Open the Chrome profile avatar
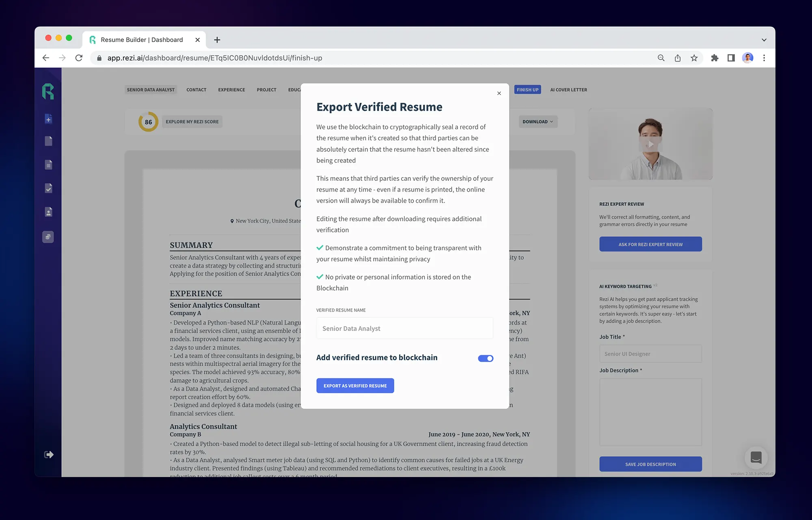This screenshot has height=520, width=812. [748, 58]
